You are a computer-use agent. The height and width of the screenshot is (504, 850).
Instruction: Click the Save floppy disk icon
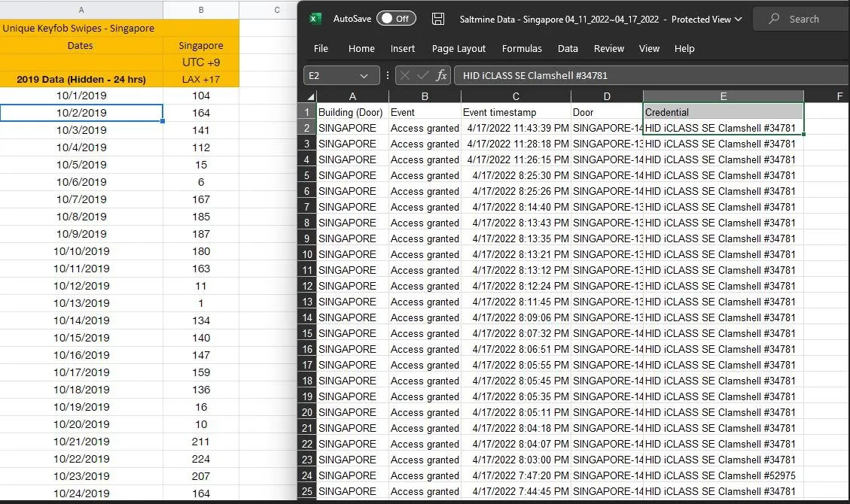point(438,19)
